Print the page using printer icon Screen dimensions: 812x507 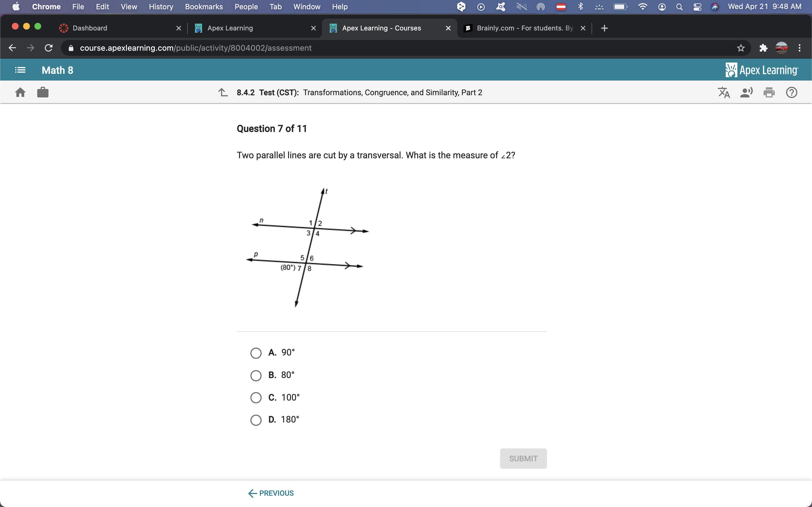pyautogui.click(x=769, y=92)
